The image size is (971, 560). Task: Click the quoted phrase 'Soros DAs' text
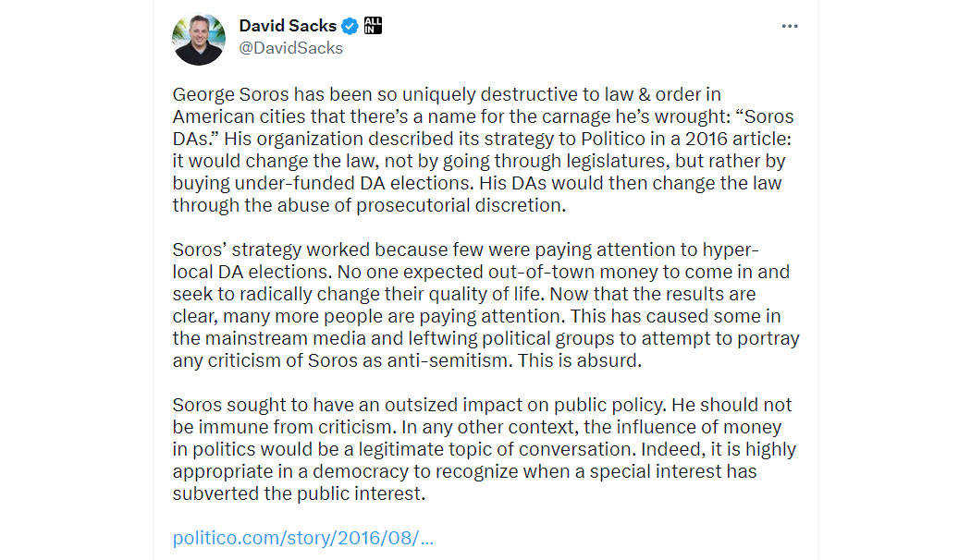tap(483, 128)
